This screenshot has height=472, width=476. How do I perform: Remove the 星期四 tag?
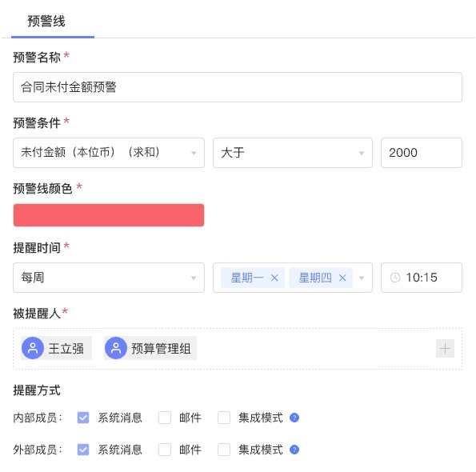click(342, 278)
